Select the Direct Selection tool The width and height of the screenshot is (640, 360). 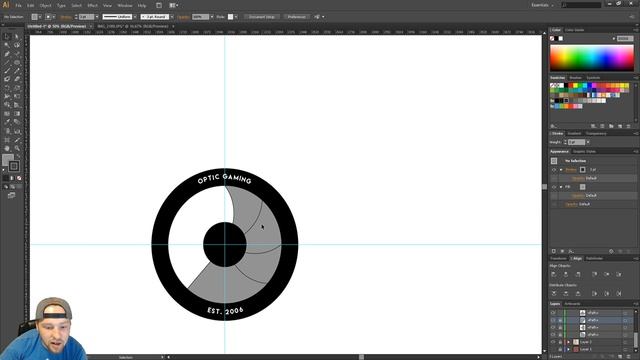click(17, 37)
